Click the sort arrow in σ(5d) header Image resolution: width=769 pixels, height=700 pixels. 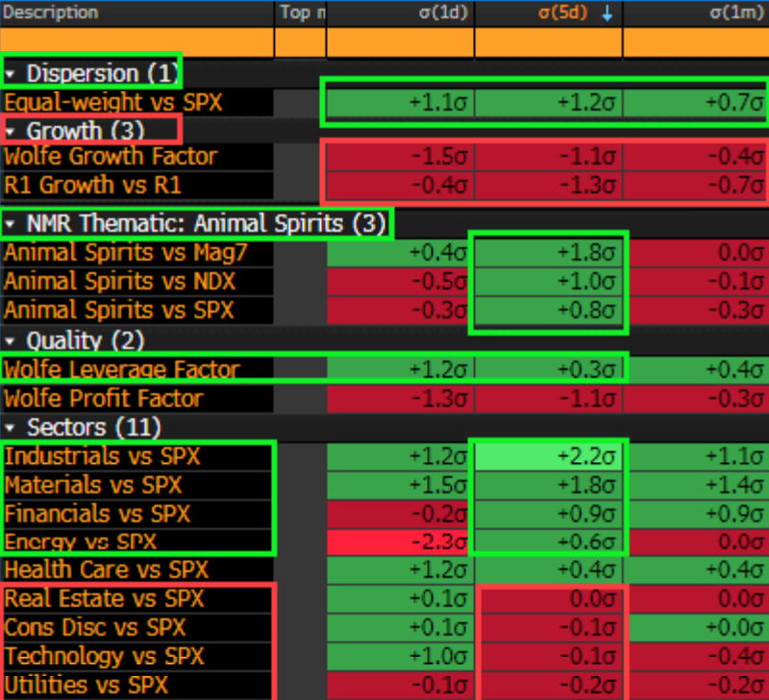[x=608, y=13]
